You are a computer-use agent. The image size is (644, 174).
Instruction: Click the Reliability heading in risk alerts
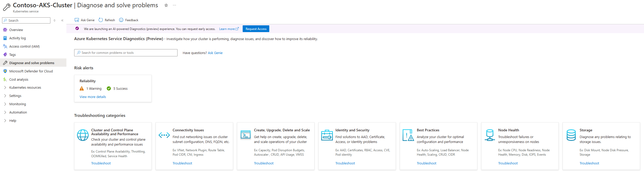tap(88, 81)
